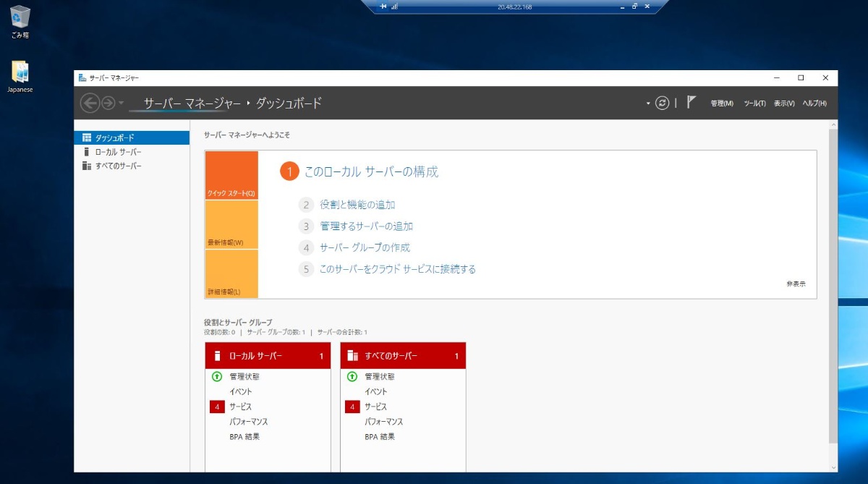The image size is (868, 484).
Task: Click the signal icon on remote connection bar
Action: tap(396, 7)
